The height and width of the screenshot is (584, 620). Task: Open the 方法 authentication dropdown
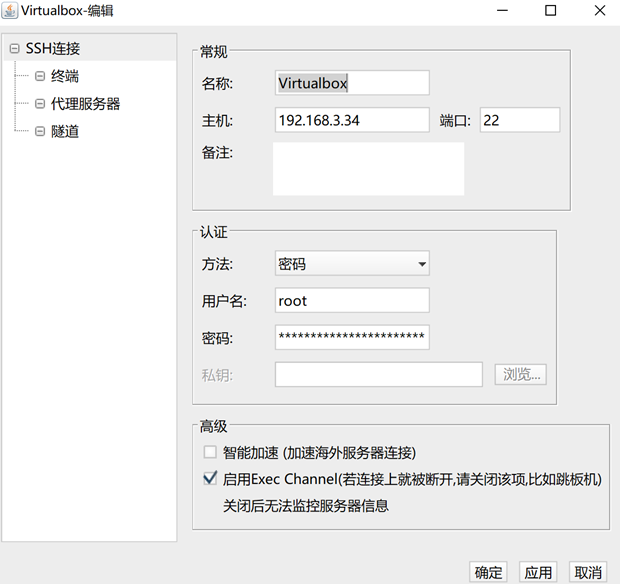click(x=352, y=264)
